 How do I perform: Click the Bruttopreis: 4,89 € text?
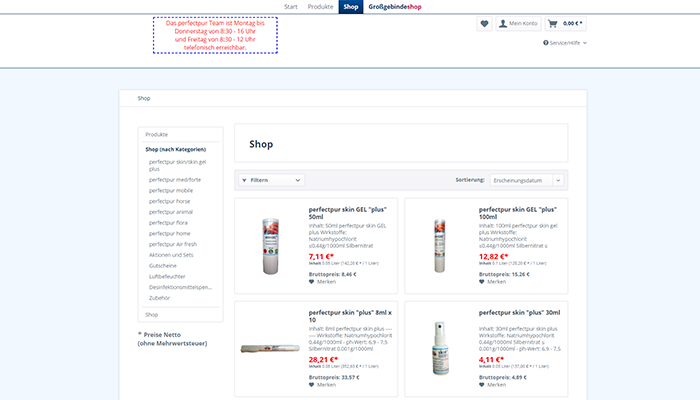[x=503, y=377]
